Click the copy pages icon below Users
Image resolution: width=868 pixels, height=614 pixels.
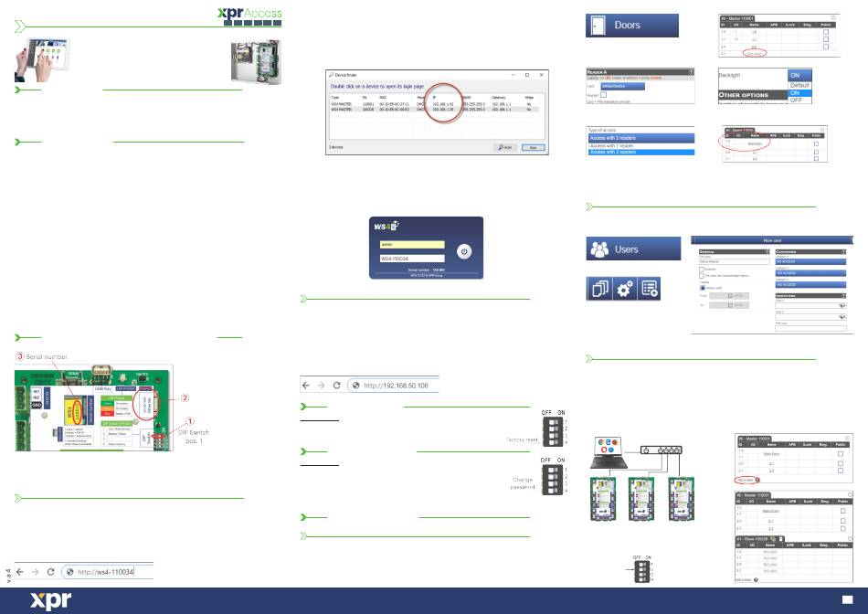click(599, 289)
